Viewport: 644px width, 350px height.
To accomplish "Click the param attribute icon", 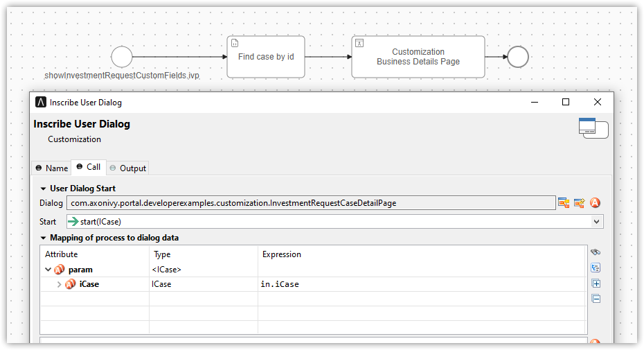I will (60, 270).
